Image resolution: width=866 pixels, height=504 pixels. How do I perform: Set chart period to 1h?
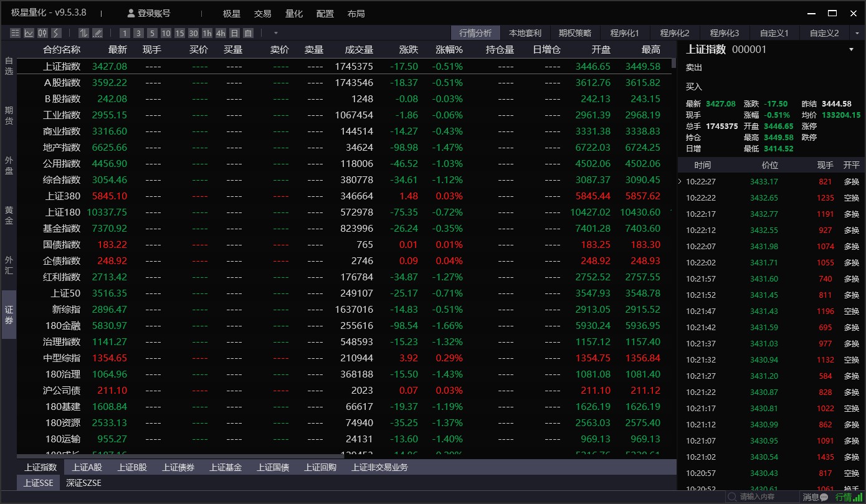(207, 33)
